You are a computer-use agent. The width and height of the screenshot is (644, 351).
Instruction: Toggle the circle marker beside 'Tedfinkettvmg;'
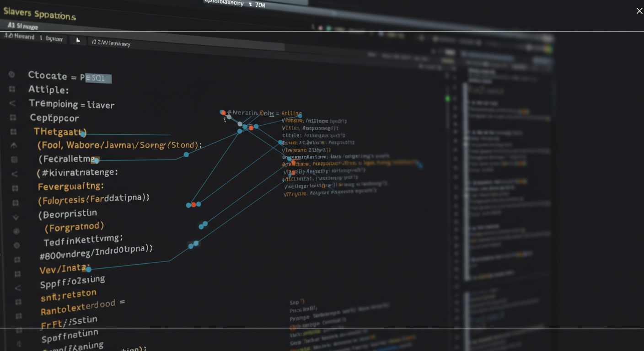(17, 245)
